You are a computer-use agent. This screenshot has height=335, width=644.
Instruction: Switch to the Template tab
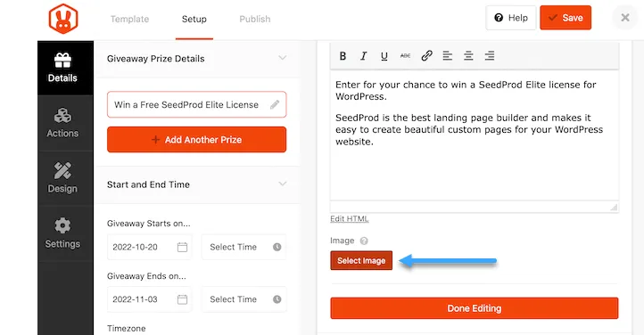pos(130,20)
